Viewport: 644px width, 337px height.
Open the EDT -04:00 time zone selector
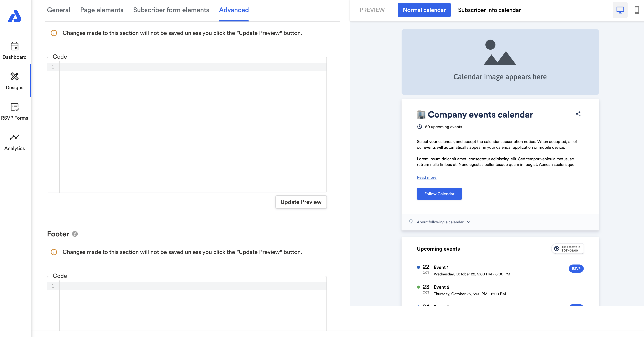567,249
